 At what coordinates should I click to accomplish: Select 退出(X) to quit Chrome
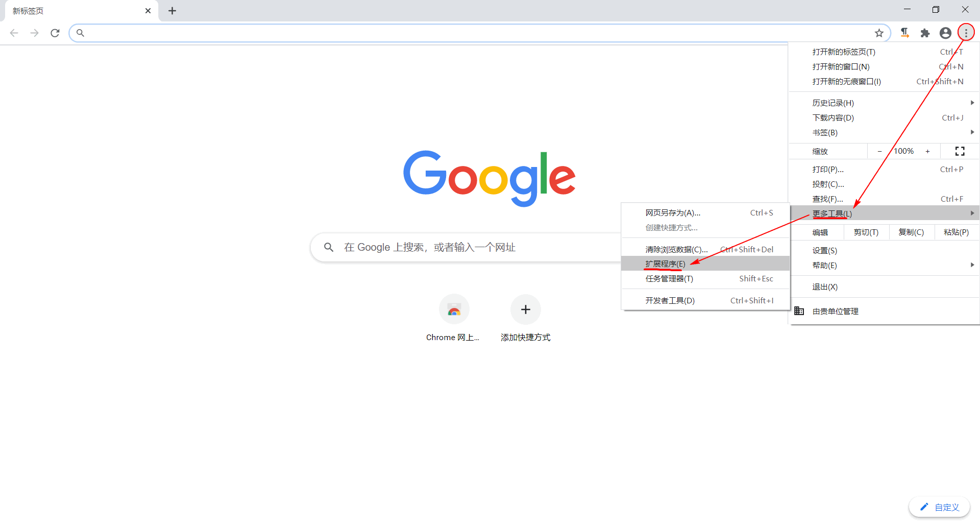click(885, 287)
